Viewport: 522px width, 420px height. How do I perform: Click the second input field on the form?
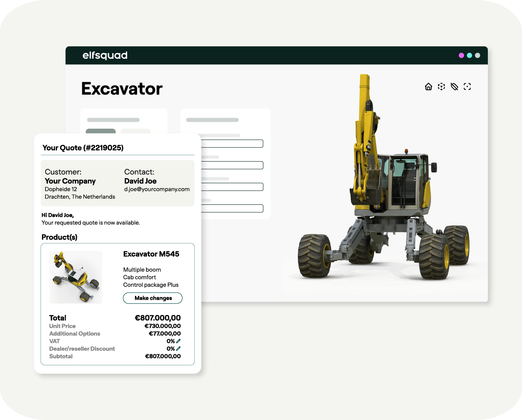[x=232, y=165]
